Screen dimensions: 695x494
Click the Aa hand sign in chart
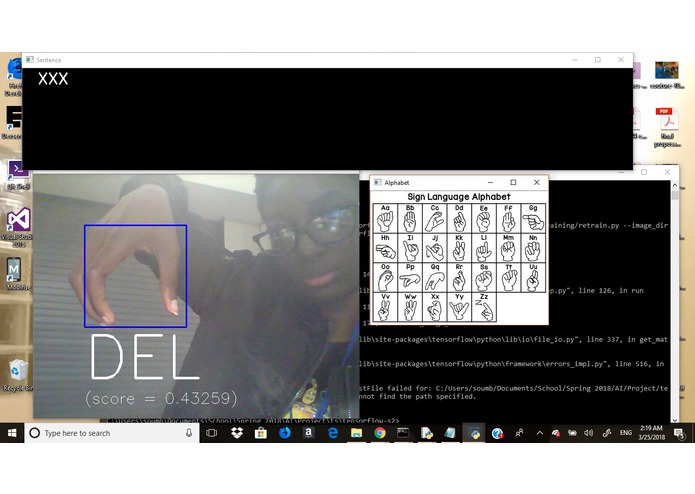pos(385,218)
